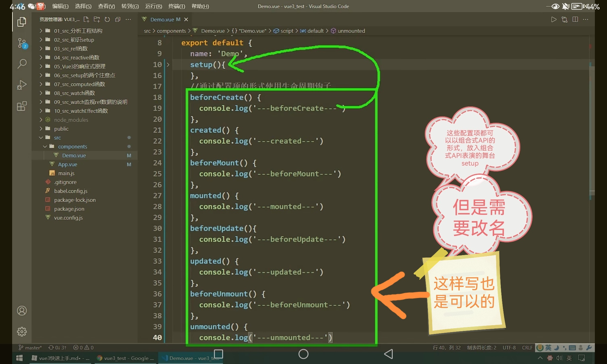Change CRLF line ending in status bar
Image resolution: width=607 pixels, height=364 pixels.
[527, 347]
